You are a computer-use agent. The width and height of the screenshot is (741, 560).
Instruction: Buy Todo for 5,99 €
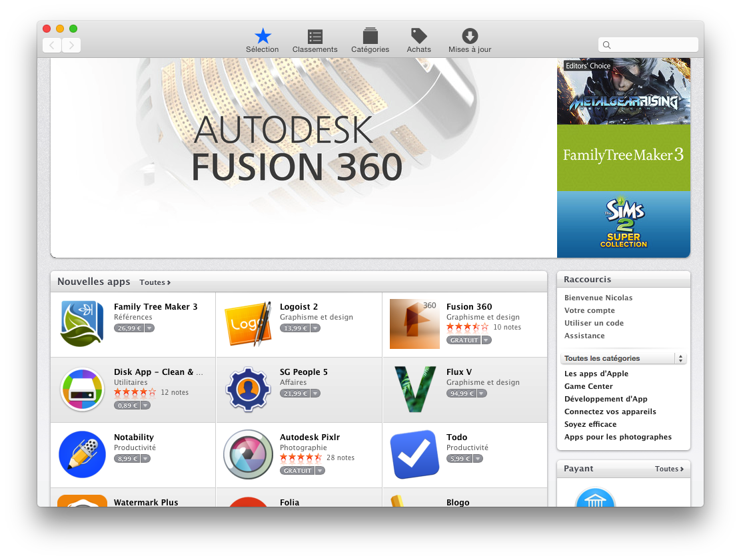[x=459, y=459]
